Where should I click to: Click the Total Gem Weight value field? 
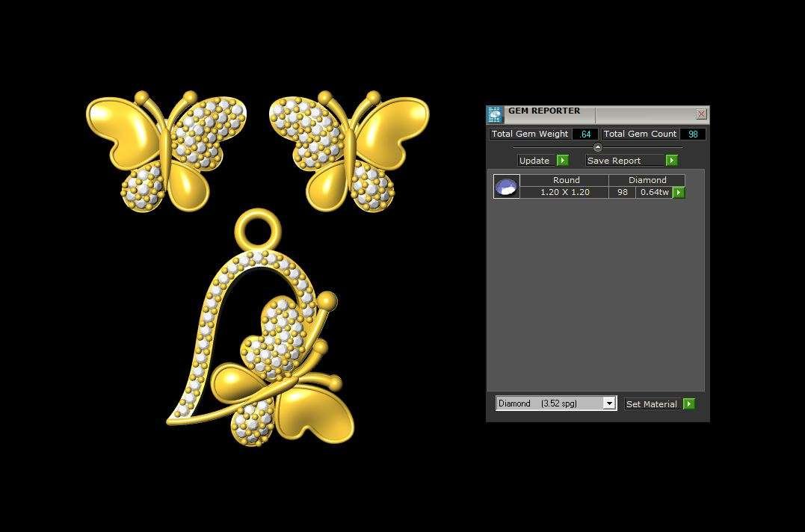585,134
